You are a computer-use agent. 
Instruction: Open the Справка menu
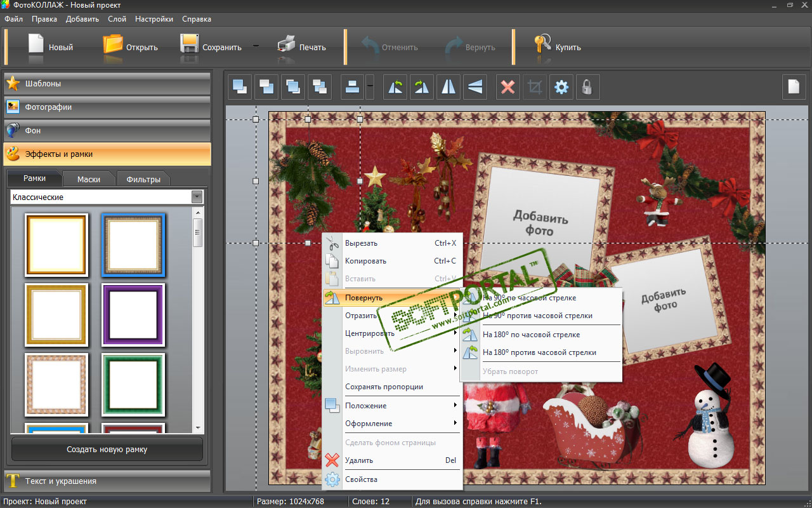(x=197, y=19)
